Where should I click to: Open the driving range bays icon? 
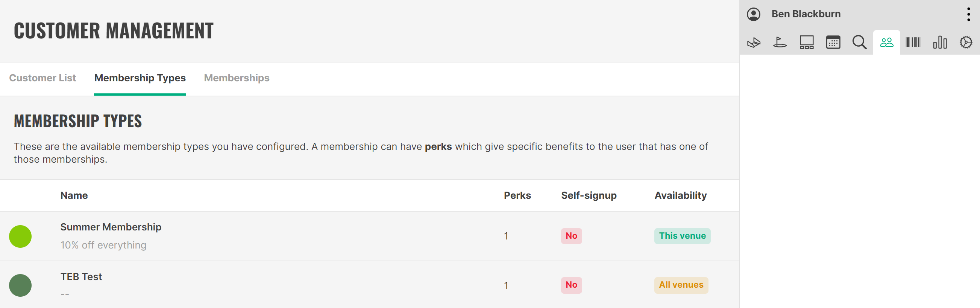coord(753,42)
